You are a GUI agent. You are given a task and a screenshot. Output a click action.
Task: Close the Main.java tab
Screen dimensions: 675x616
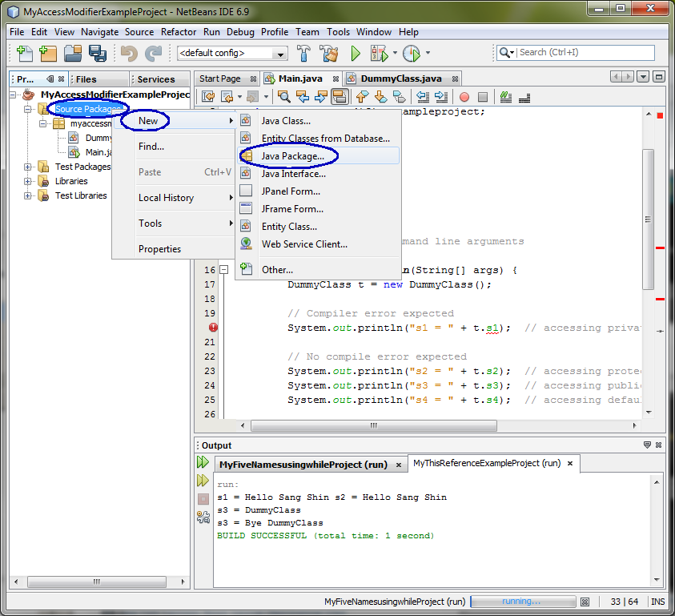pyautogui.click(x=335, y=79)
